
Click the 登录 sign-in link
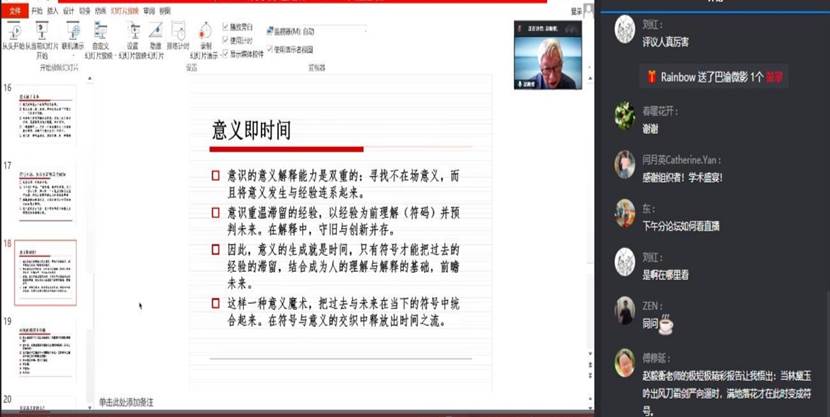pos(576,10)
